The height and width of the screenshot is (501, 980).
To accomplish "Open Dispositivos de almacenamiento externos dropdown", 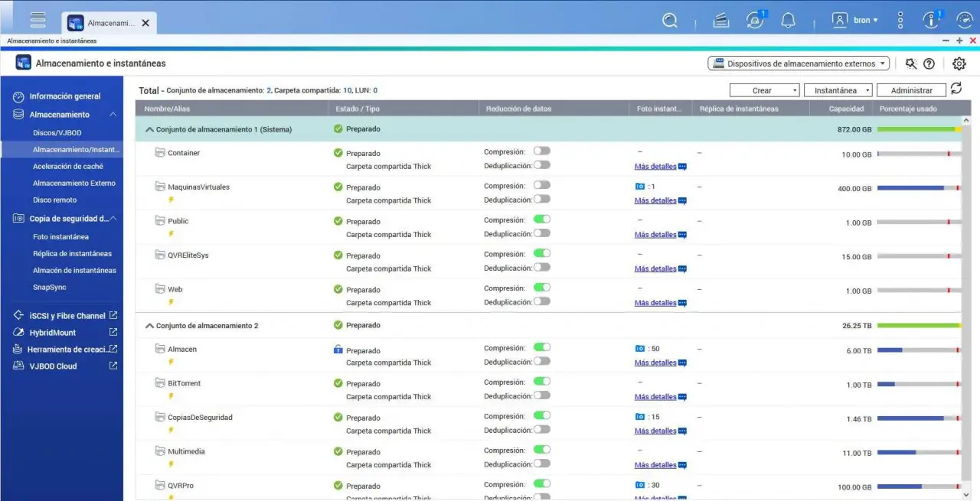I will point(799,64).
